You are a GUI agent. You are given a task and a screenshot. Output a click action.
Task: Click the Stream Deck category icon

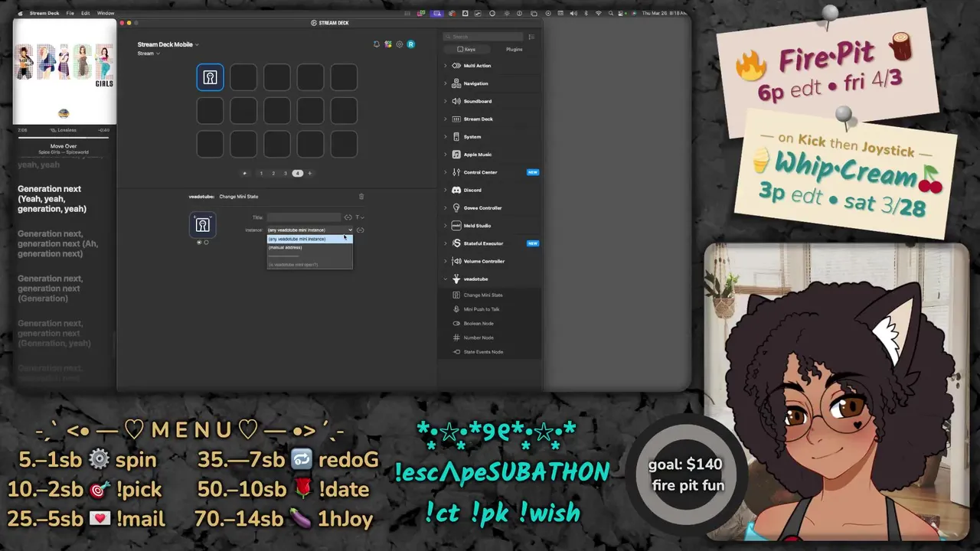[x=456, y=119]
